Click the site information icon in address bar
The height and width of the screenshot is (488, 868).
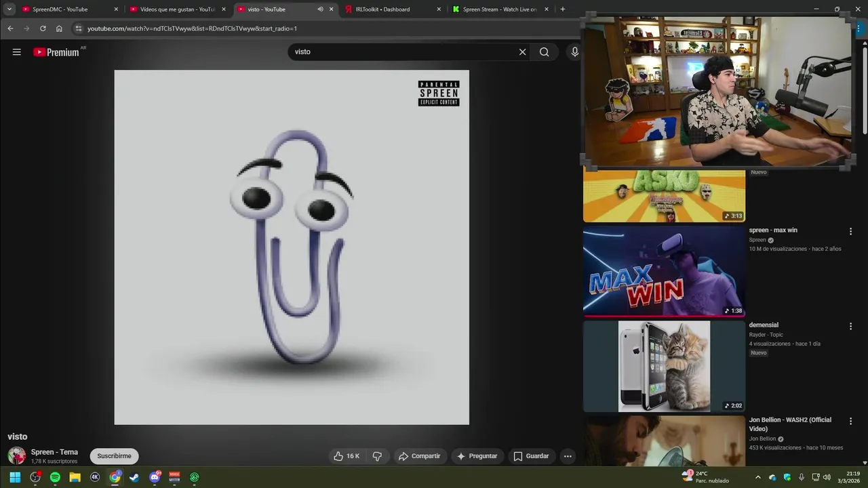click(x=78, y=28)
